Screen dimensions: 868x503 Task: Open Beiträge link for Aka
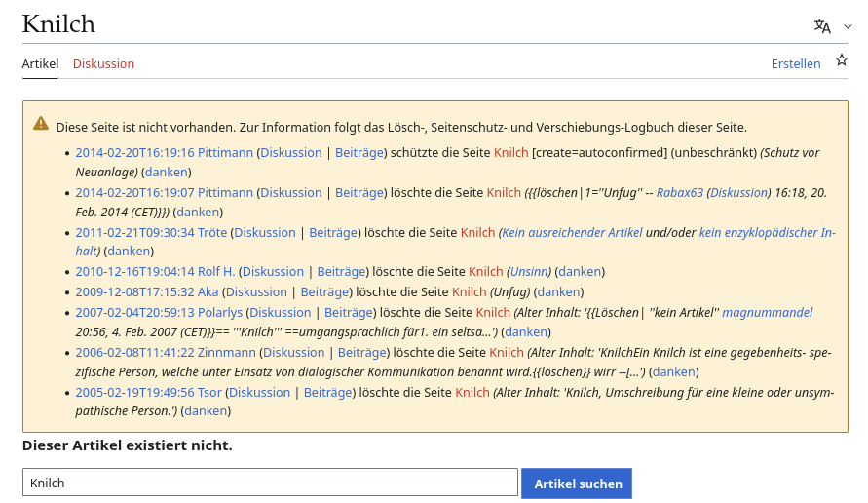(x=325, y=291)
